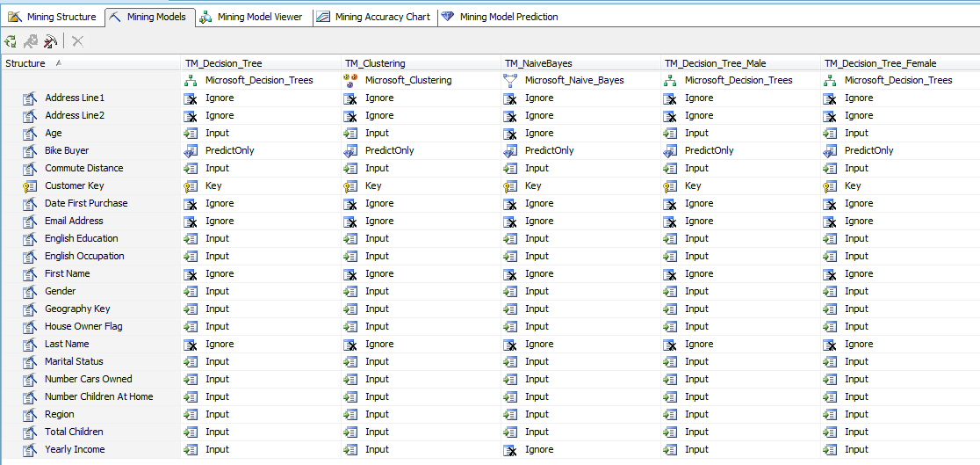
Task: Open Marital Status usage cell in TM_Decision_Tree_Female
Action: (x=900, y=362)
